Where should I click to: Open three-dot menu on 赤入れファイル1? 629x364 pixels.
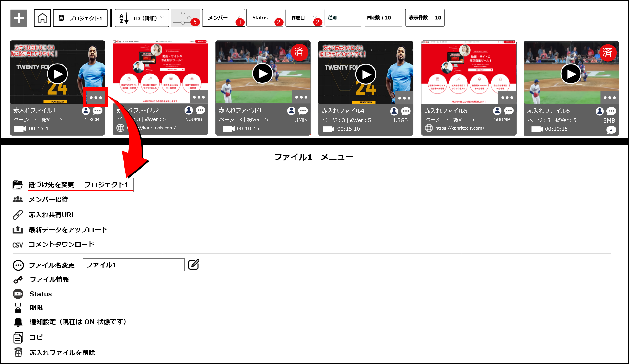(96, 98)
